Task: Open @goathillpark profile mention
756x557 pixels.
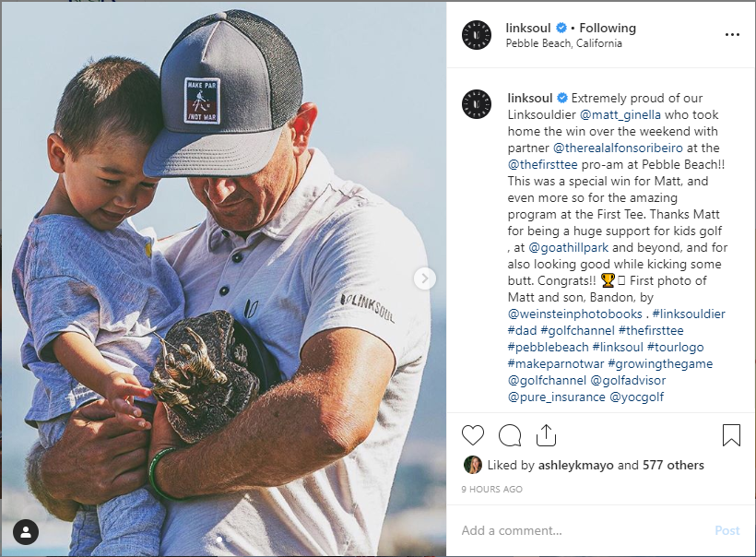Action: [x=569, y=248]
